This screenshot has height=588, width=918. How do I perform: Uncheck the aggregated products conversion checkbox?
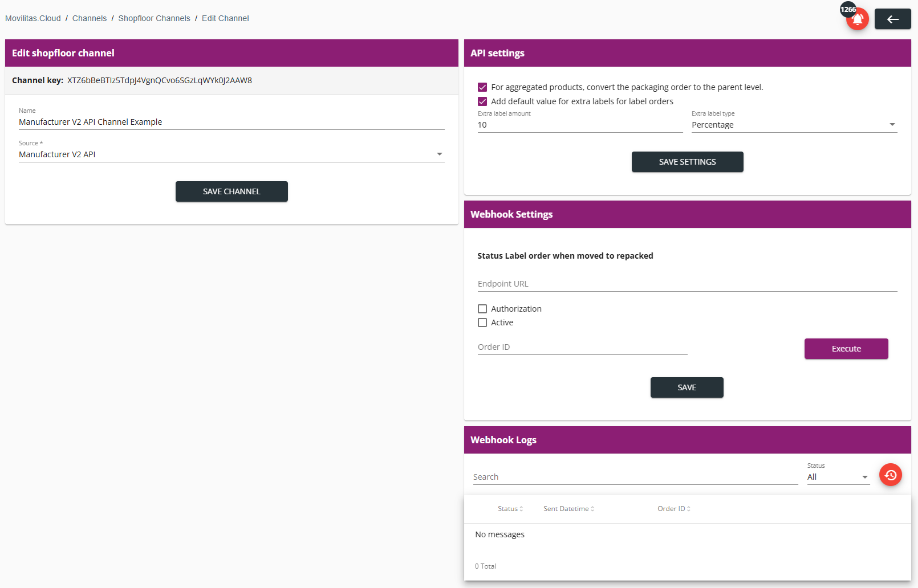[x=482, y=87]
